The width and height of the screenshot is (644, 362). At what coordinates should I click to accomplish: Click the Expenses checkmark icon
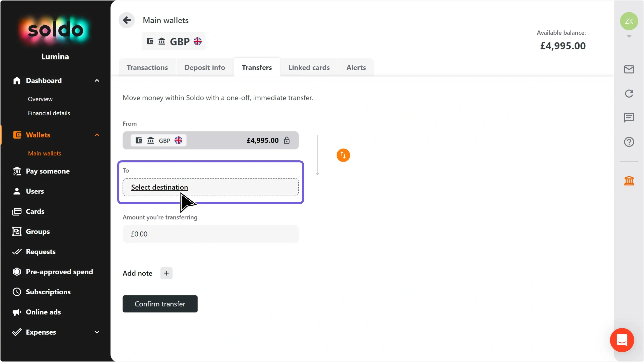pyautogui.click(x=17, y=332)
